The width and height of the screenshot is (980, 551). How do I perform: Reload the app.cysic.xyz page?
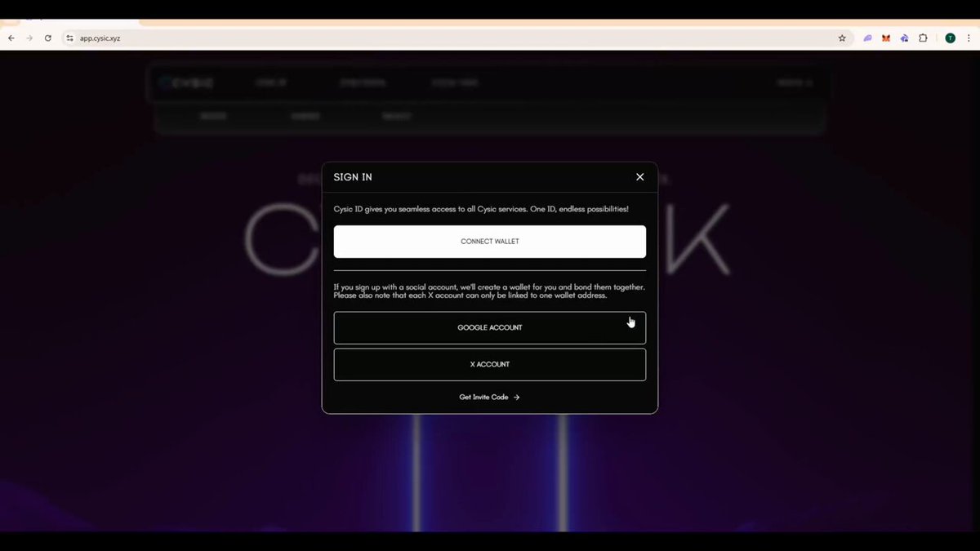point(48,38)
